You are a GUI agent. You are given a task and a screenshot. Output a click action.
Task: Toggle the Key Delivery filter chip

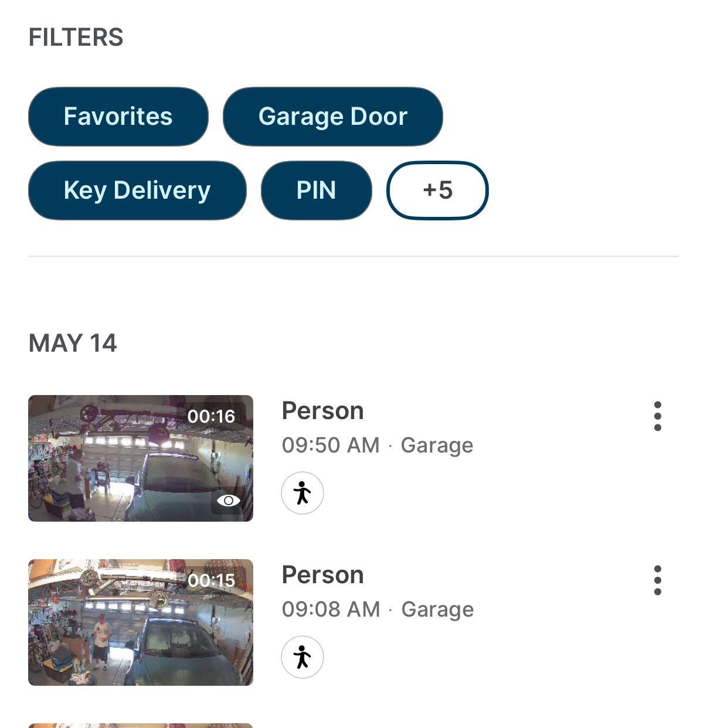[x=137, y=190]
